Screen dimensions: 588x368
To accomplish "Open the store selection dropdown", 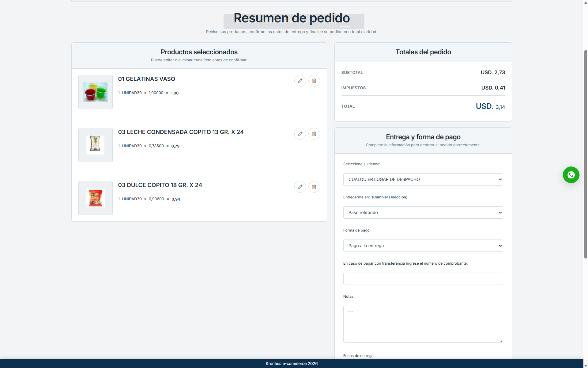I will pyautogui.click(x=423, y=179).
